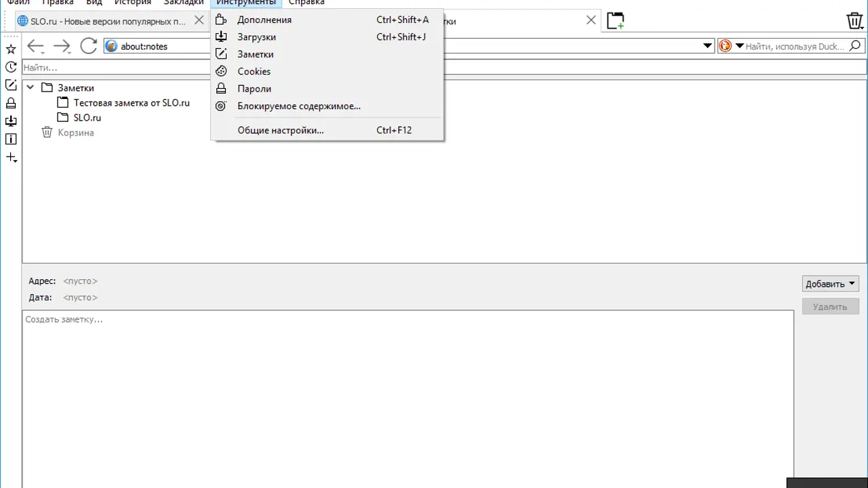Open the closed tabs trash icon

pos(854,21)
